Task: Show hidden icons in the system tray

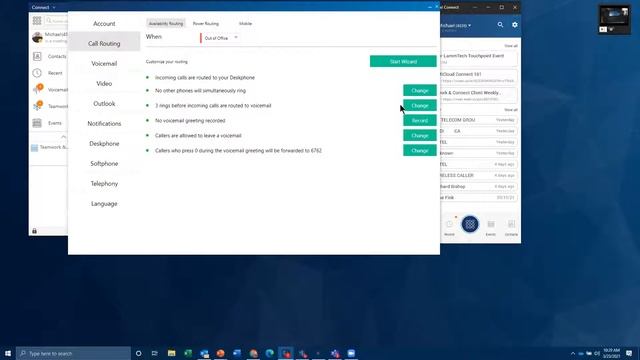Action: click(573, 353)
